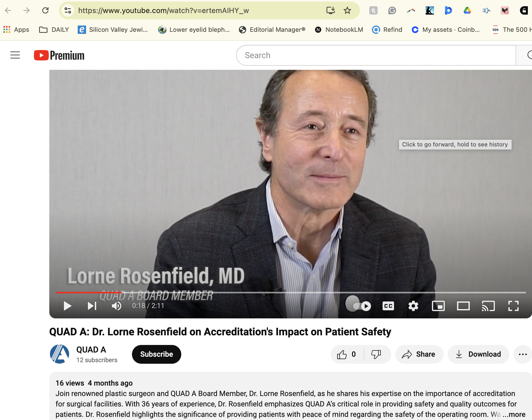This screenshot has width=532, height=420.
Task: Click the browser forward arrow
Action: click(26, 10)
